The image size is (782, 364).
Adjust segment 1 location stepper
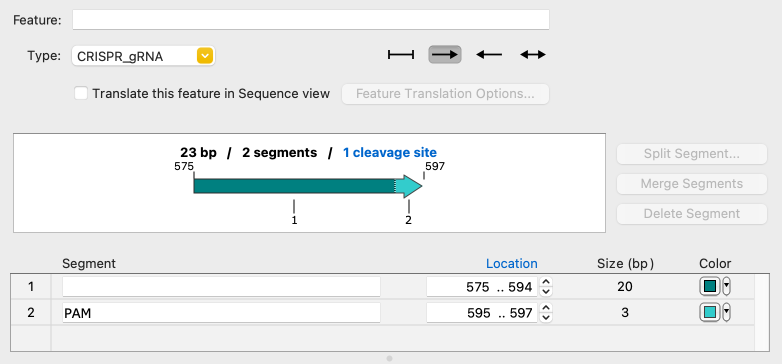(x=546, y=287)
